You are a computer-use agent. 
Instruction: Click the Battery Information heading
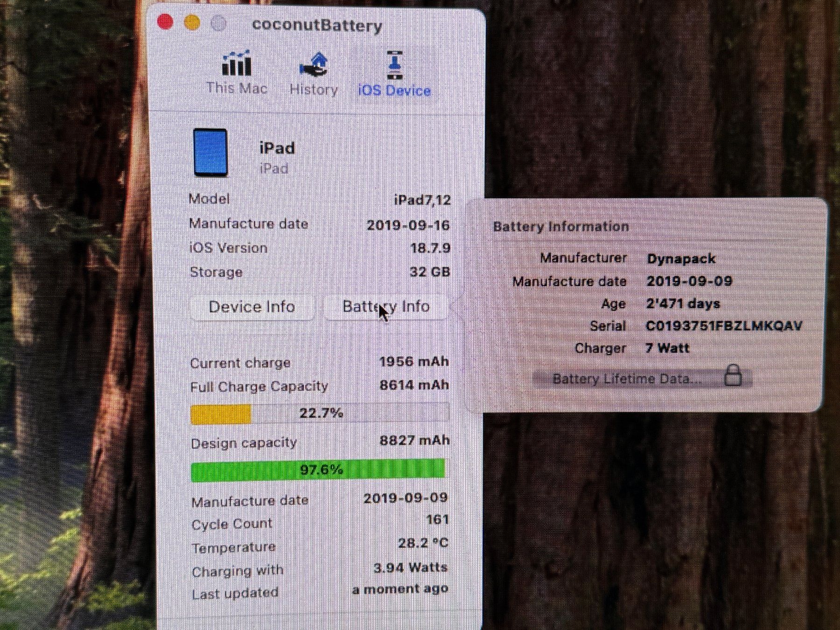point(561,227)
